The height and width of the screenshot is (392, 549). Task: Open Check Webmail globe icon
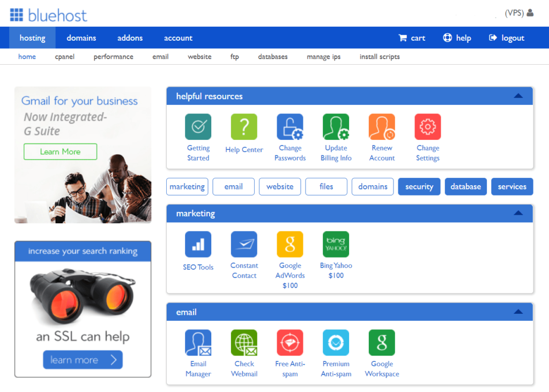[x=244, y=342]
